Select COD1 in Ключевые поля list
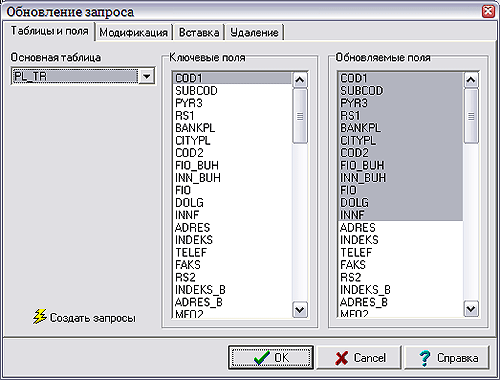 pyautogui.click(x=233, y=78)
